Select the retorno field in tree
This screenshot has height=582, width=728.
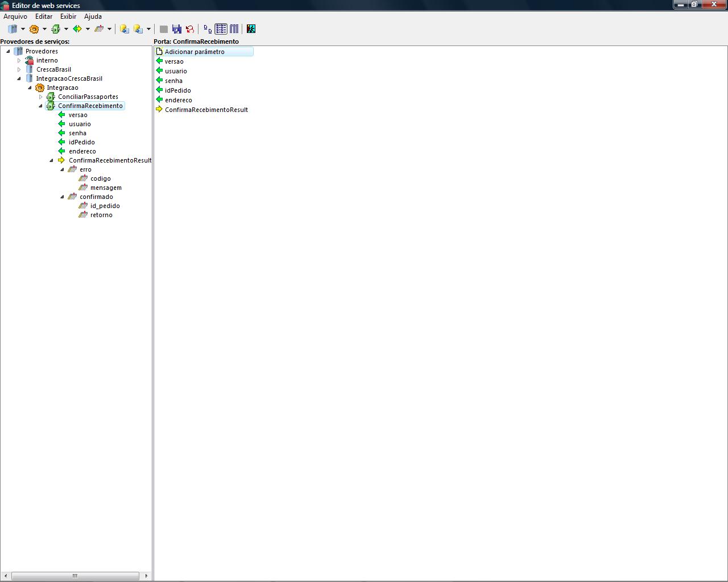[x=101, y=215]
